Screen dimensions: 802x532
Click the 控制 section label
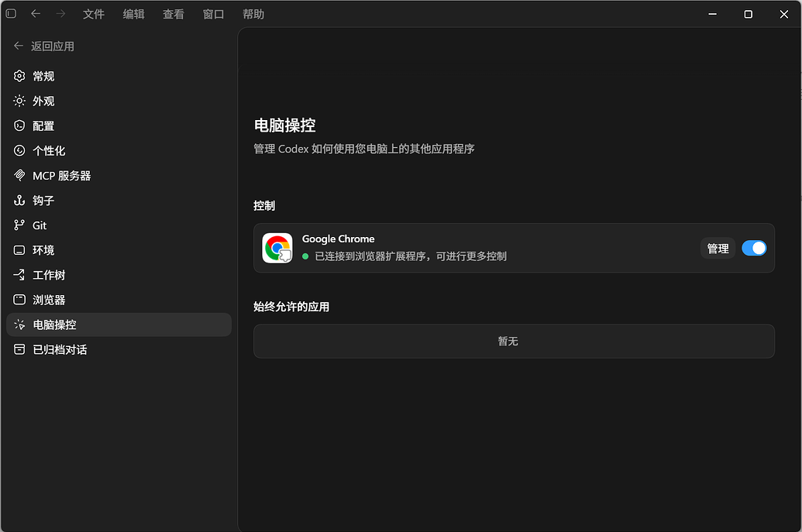[x=264, y=205]
